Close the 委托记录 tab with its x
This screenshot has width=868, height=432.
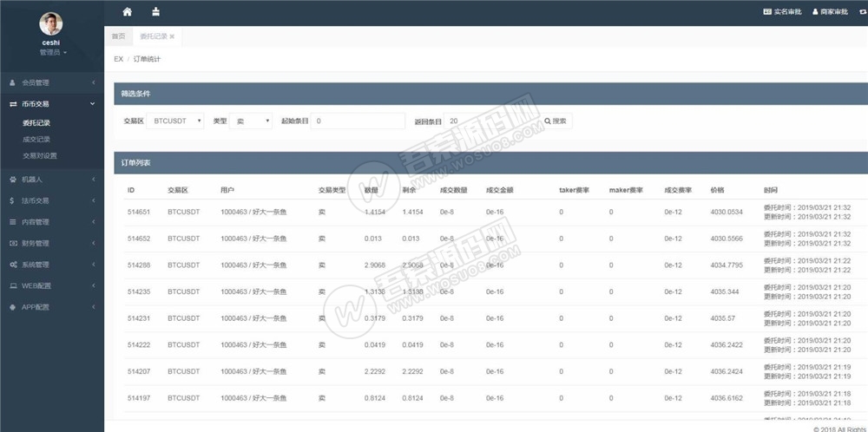[172, 36]
